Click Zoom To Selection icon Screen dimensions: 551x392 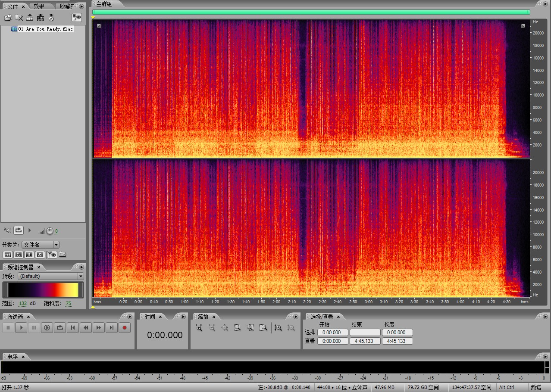point(238,328)
